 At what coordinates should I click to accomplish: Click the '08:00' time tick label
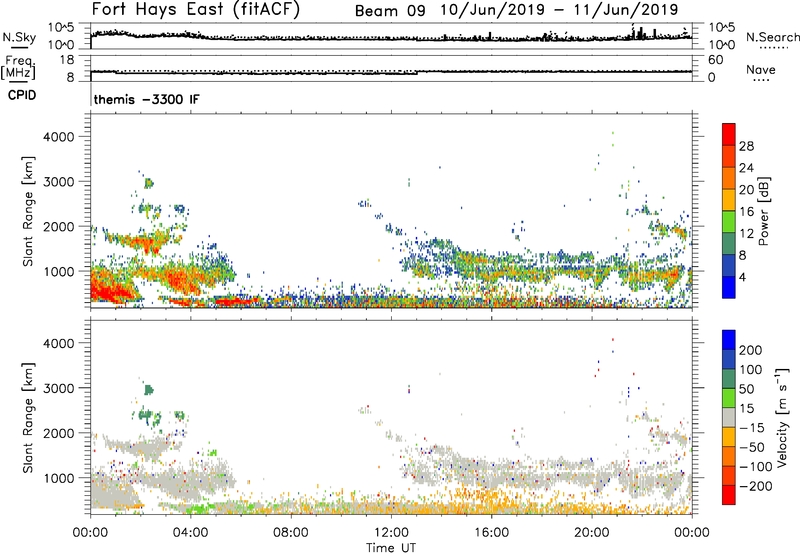click(291, 533)
